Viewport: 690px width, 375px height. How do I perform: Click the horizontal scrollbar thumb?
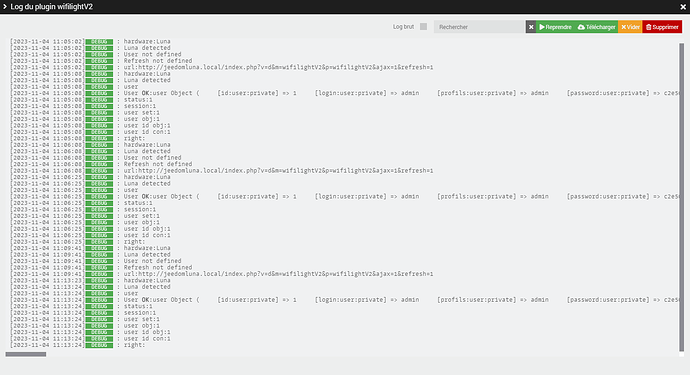26,354
